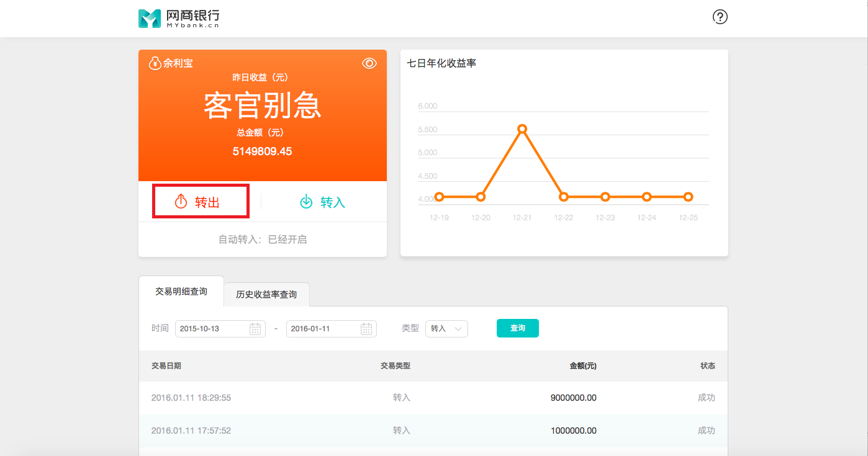
Task: Click the 12-21 peak chart point
Action: click(x=522, y=129)
